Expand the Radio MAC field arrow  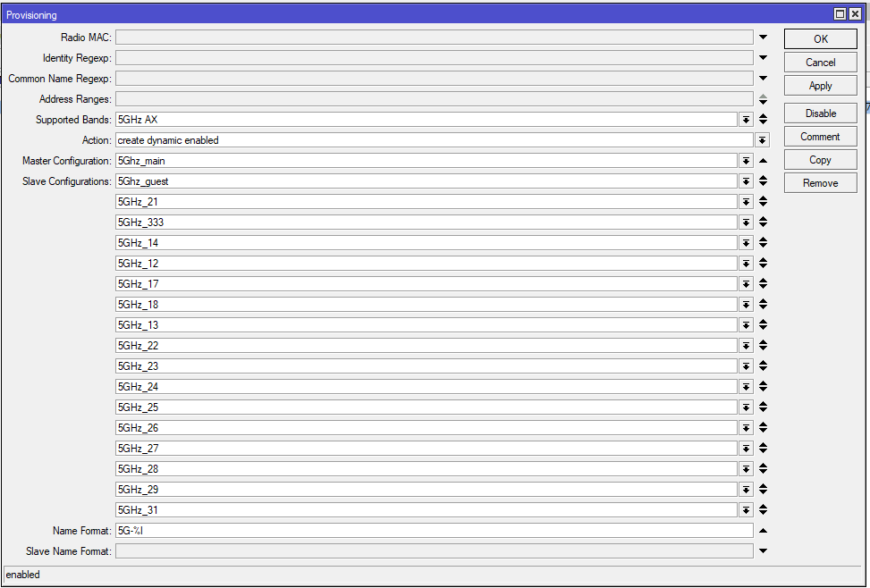(x=763, y=38)
